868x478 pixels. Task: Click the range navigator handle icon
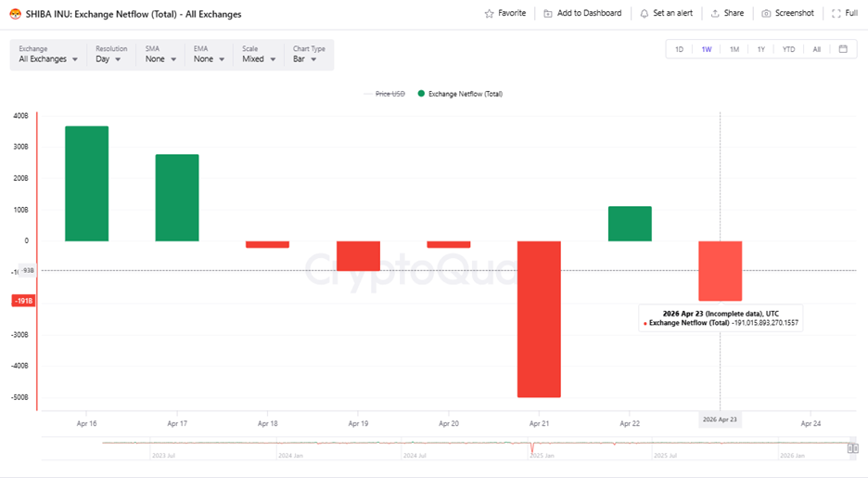[853, 448]
